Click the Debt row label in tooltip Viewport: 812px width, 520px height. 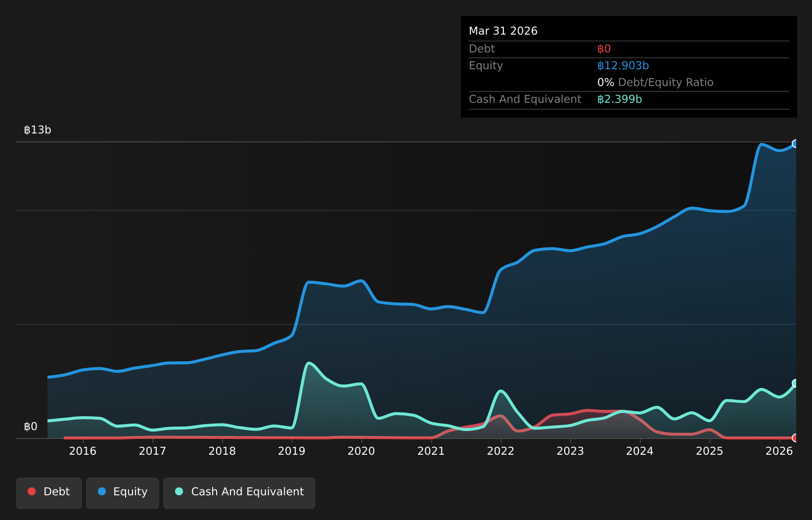pos(482,49)
